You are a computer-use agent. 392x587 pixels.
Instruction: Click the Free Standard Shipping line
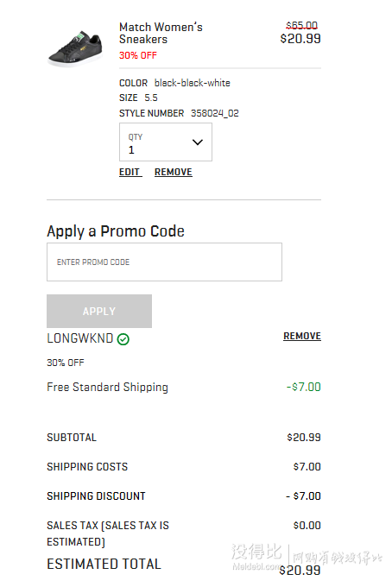[x=107, y=387]
